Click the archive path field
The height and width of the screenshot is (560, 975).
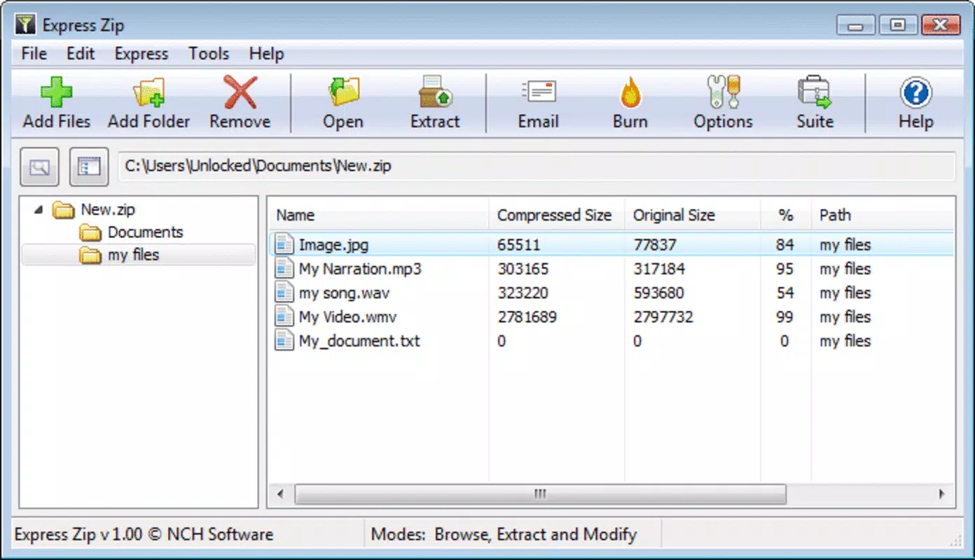tap(536, 167)
